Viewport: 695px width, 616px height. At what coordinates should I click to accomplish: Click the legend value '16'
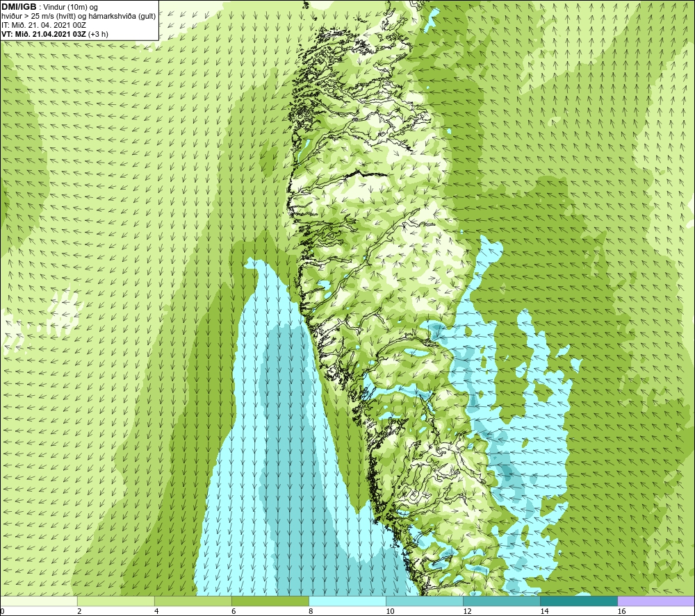coord(621,612)
